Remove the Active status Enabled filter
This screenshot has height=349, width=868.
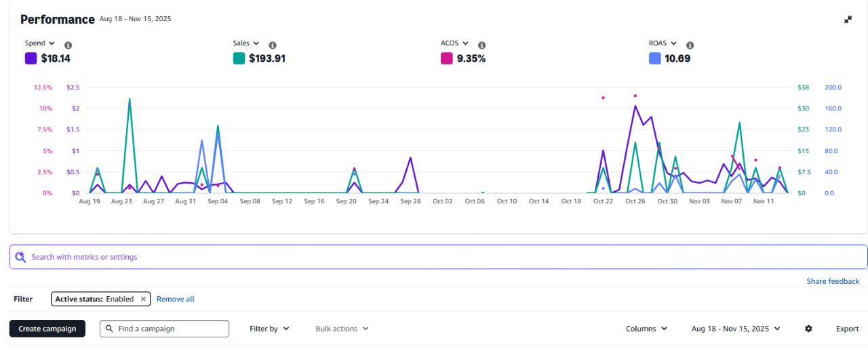coord(143,299)
